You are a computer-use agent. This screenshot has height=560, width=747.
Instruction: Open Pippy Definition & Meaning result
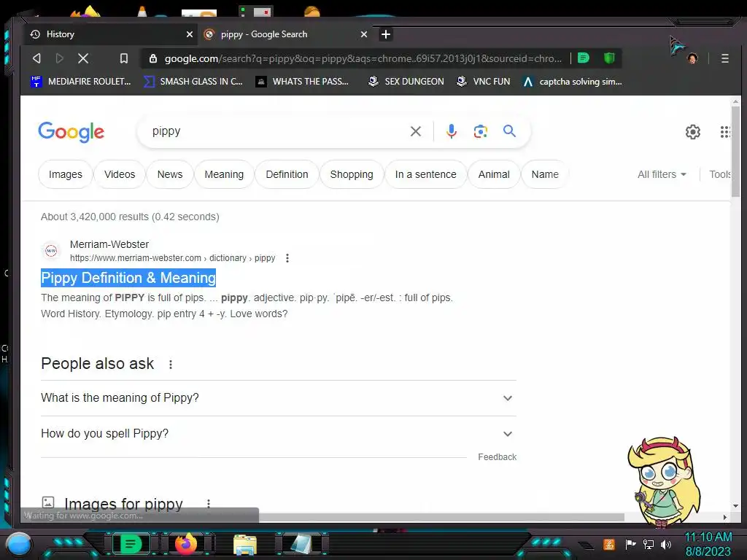pyautogui.click(x=128, y=278)
